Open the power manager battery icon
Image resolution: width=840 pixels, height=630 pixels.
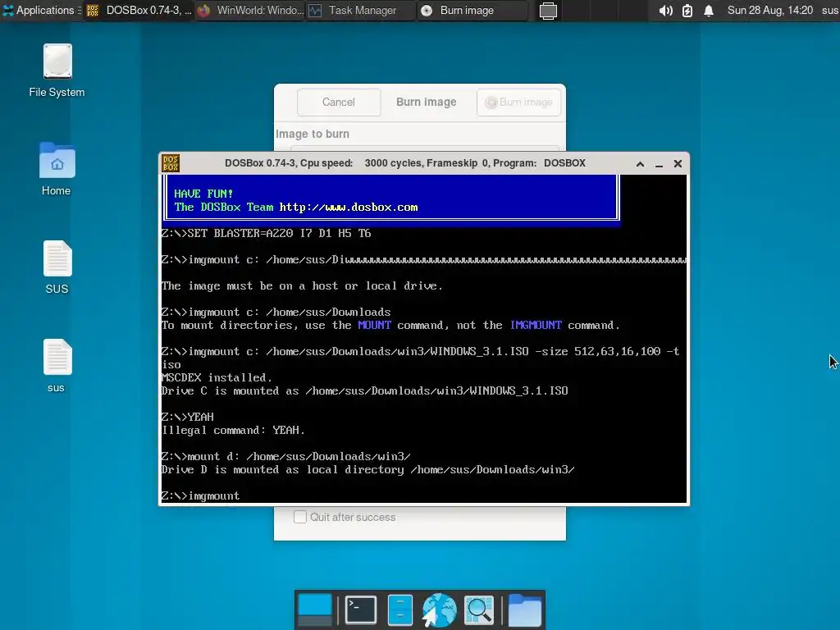687,11
